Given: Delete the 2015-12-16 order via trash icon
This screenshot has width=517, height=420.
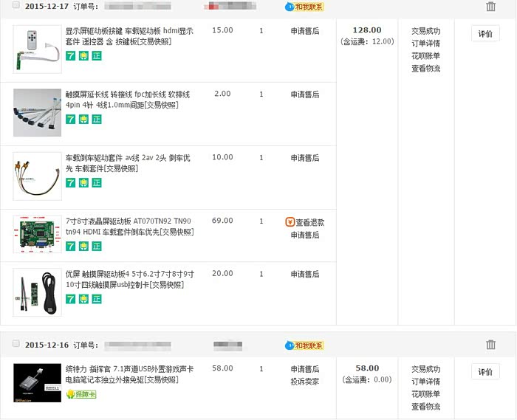Looking at the screenshot, I should (x=491, y=345).
